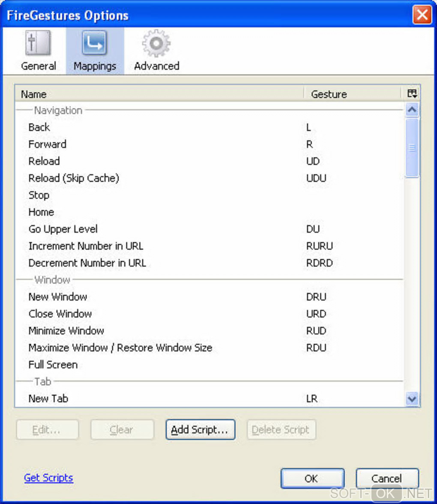Click the Gesture column header
Viewport: 437px width, 504px height.
click(x=353, y=94)
